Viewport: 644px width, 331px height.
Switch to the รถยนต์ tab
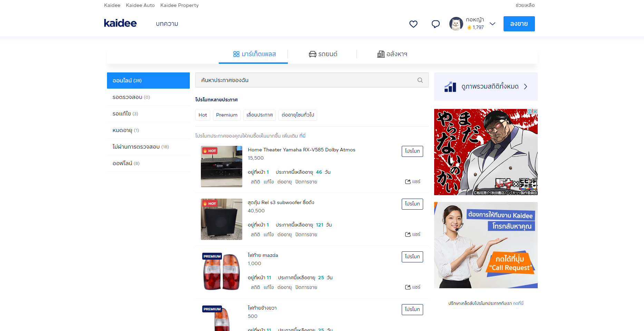click(x=323, y=54)
